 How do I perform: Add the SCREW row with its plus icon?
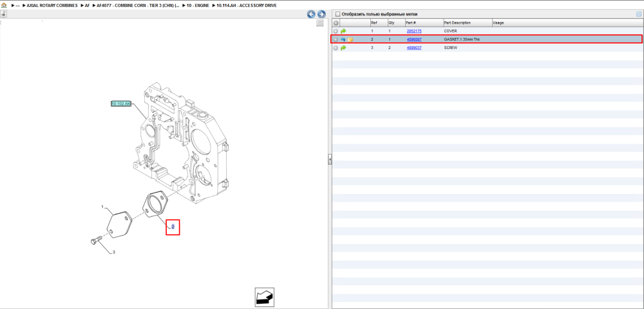pos(336,48)
